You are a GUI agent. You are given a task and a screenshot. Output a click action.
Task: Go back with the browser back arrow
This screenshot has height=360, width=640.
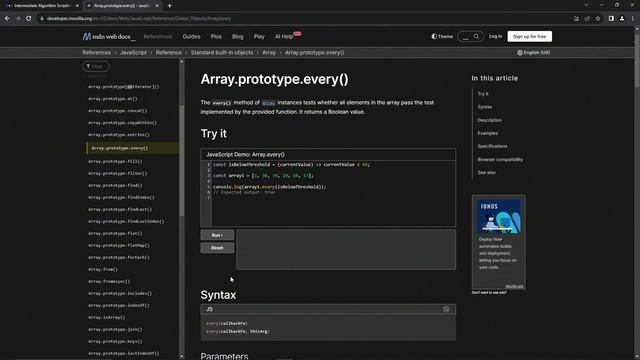coord(7,18)
